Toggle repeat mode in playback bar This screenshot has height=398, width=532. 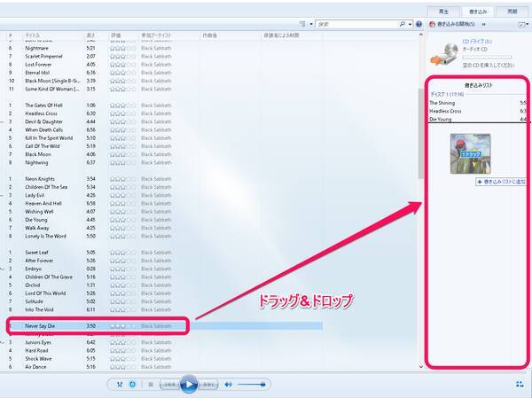click(132, 385)
